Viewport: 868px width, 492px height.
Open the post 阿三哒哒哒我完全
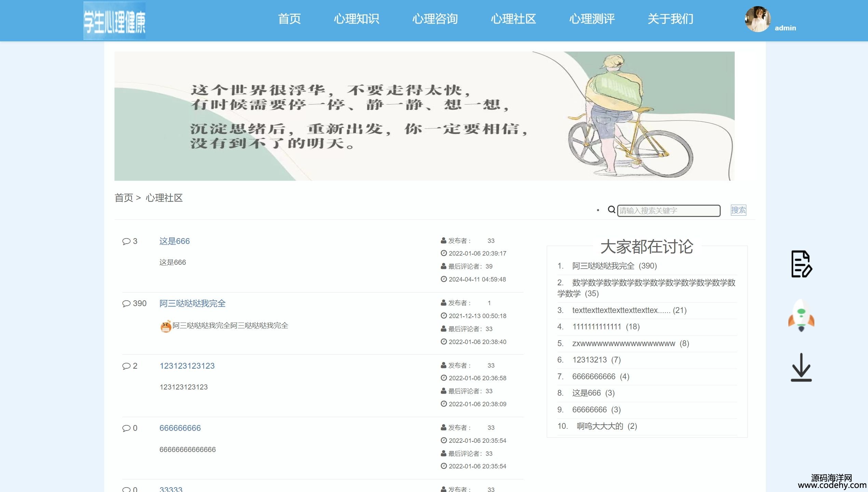click(192, 303)
